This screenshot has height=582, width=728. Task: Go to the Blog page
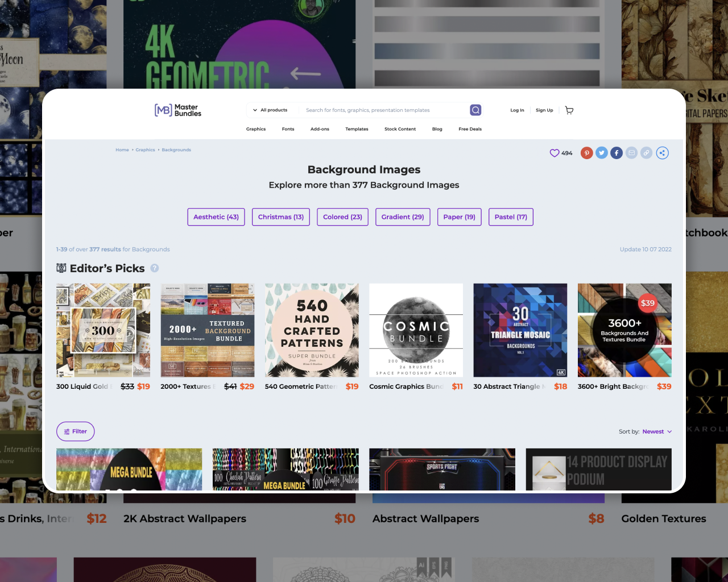click(437, 129)
